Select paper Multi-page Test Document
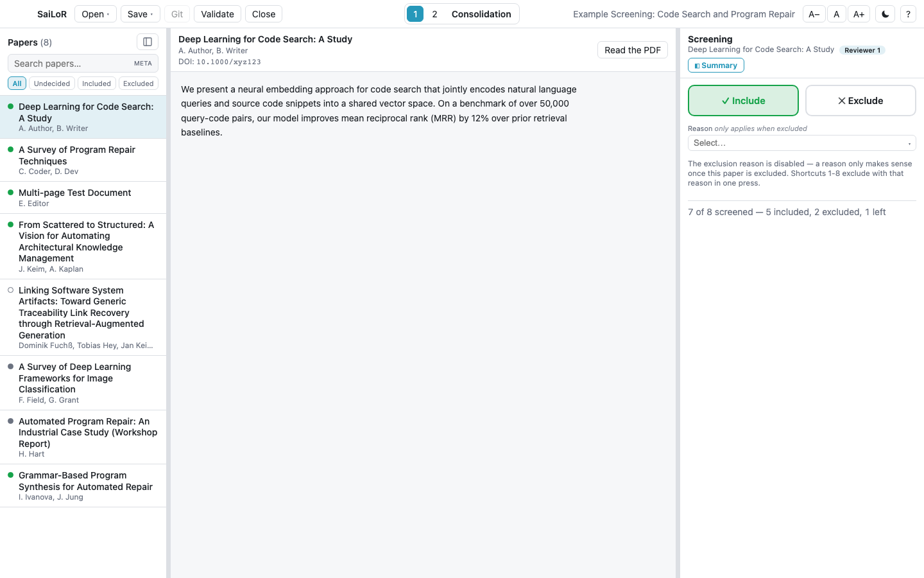The height and width of the screenshot is (578, 924). [x=83, y=198]
